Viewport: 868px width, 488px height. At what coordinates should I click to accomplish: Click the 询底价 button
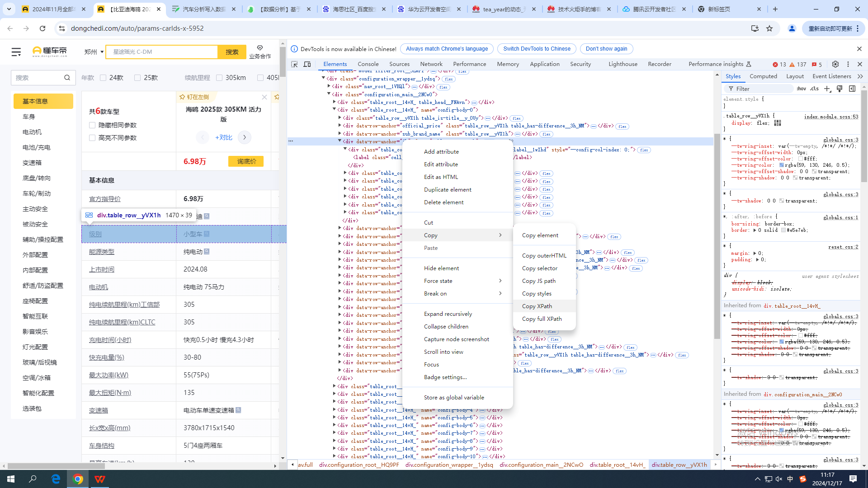point(246,161)
